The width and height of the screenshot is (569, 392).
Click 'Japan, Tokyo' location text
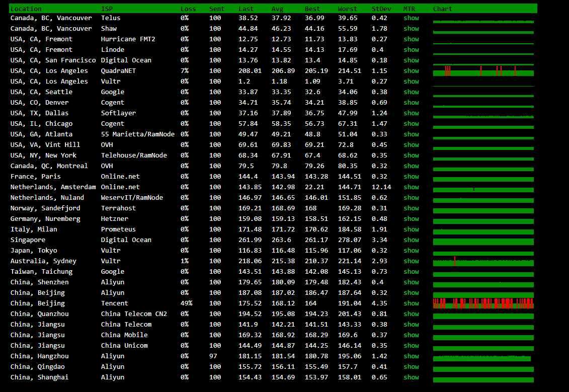[34, 250]
